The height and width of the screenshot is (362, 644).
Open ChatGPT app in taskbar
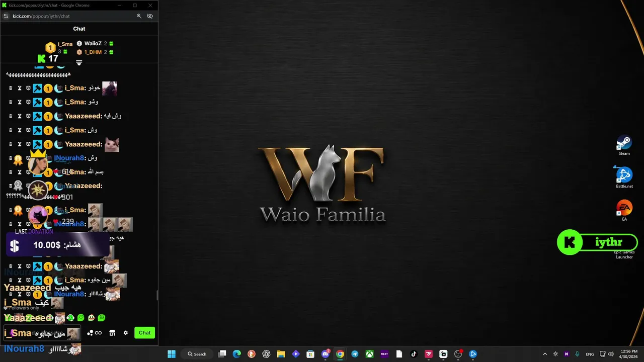(x=266, y=354)
